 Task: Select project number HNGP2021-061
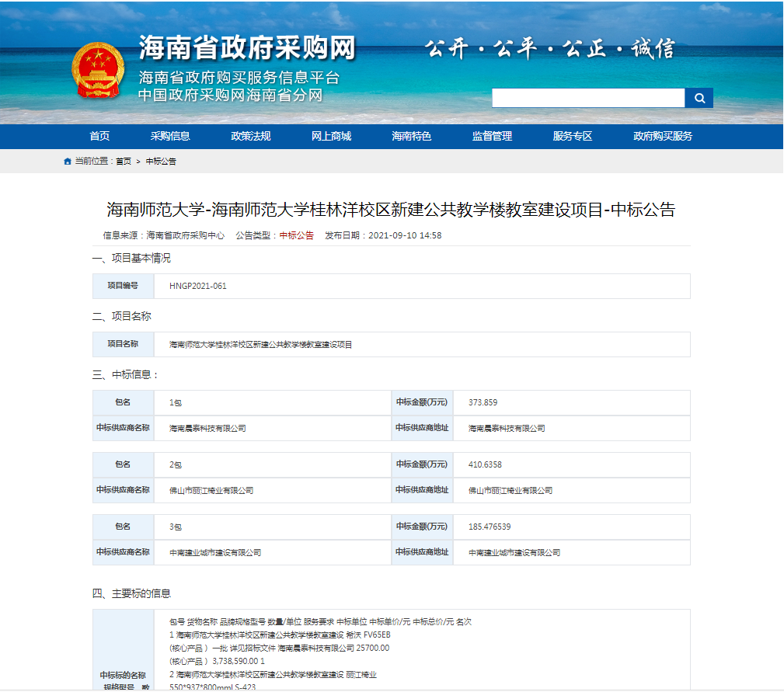(198, 287)
